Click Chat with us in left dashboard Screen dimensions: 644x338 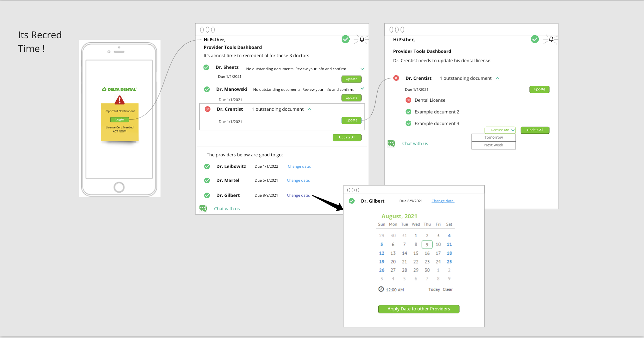227,209
